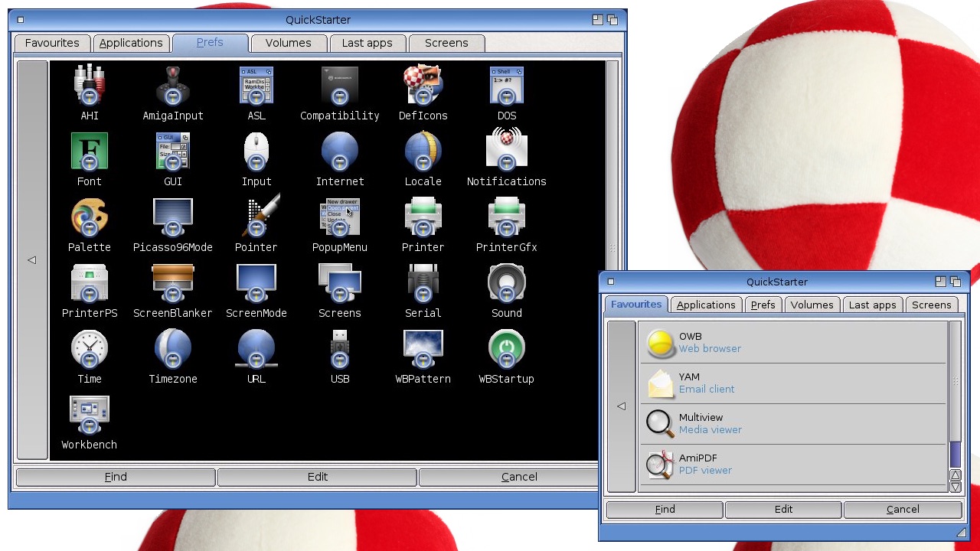Click Find button in large QuickStarter window
Viewport: 980px width, 551px height.
click(116, 477)
